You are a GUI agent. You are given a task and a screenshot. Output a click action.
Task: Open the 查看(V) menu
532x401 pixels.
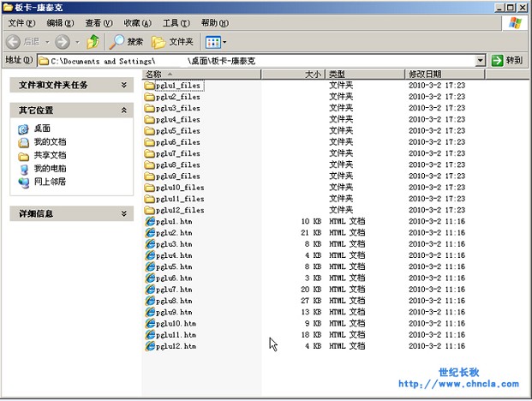99,23
